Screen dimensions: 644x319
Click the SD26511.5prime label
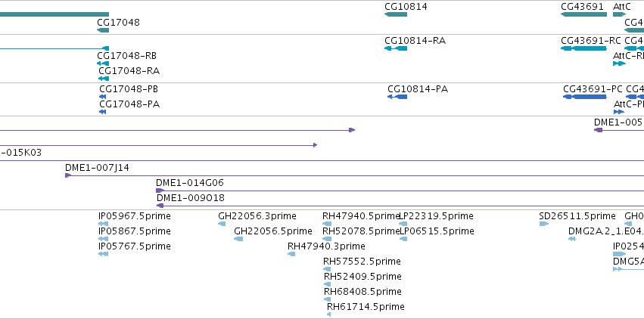pos(577,216)
